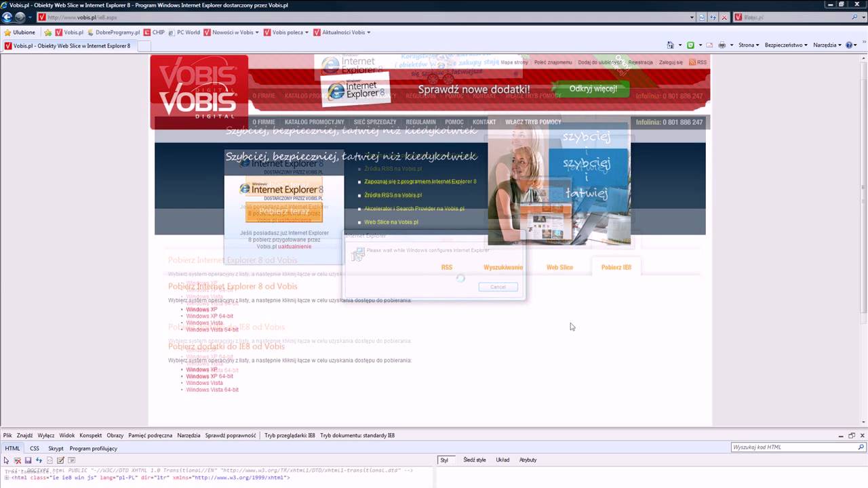Viewport: 868px width, 488px height.
Task: Open the developer tools Widok menu
Action: (67, 436)
